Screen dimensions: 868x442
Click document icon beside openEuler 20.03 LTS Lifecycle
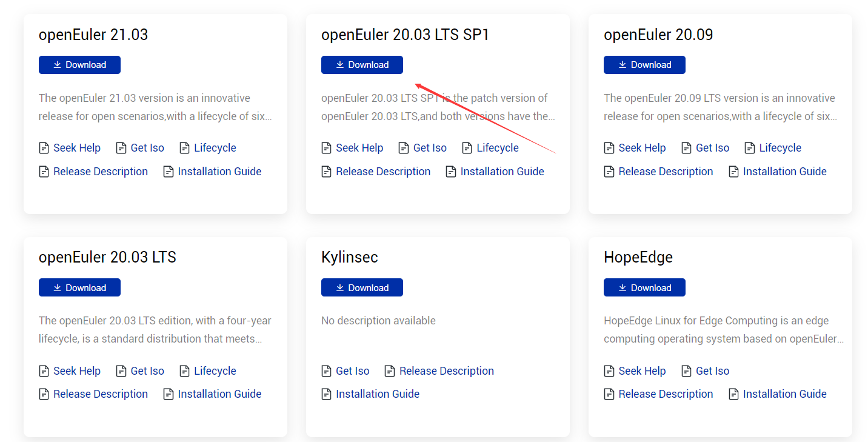[184, 371]
